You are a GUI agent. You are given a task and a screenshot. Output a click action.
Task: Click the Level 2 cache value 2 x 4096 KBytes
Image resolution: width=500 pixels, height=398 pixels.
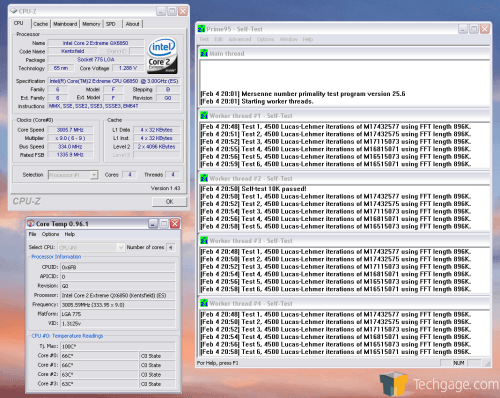click(x=157, y=147)
